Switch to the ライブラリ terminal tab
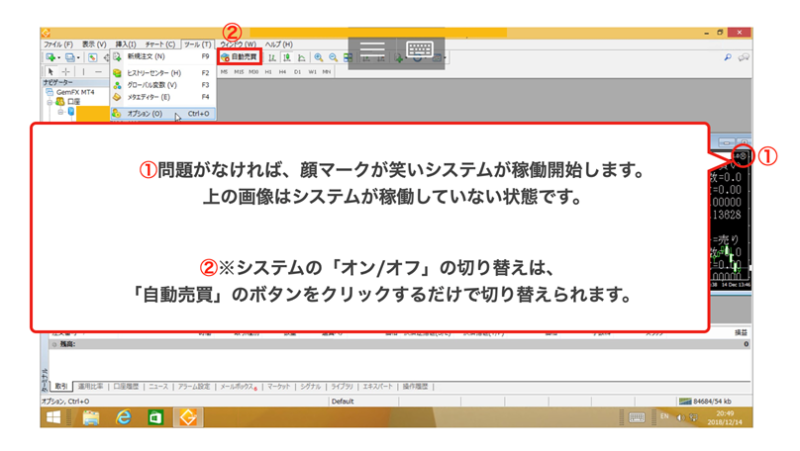Screen dimensions: 800x451 [342, 387]
